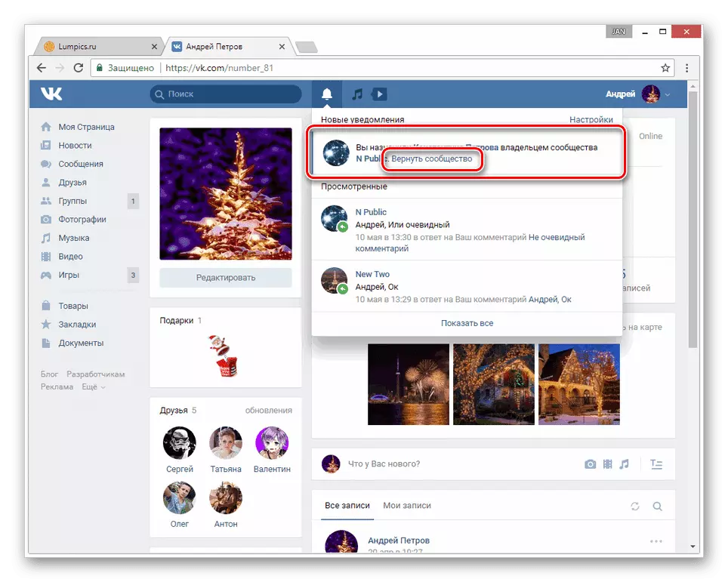Click the notifications bell icon
The width and height of the screenshot is (728, 582).
[x=327, y=94]
